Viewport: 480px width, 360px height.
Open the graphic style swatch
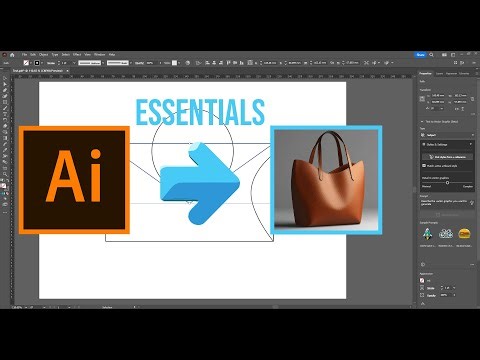[x=174, y=63]
